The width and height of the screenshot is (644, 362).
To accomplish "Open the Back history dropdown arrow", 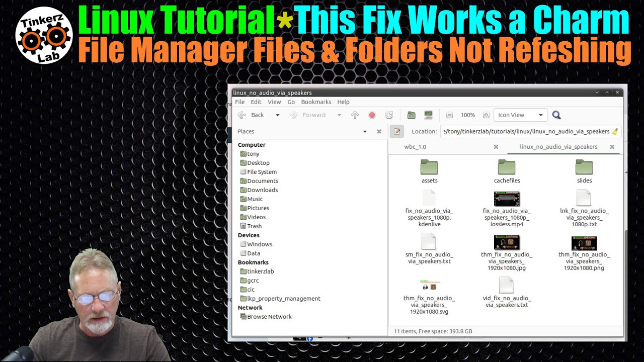I will point(277,115).
